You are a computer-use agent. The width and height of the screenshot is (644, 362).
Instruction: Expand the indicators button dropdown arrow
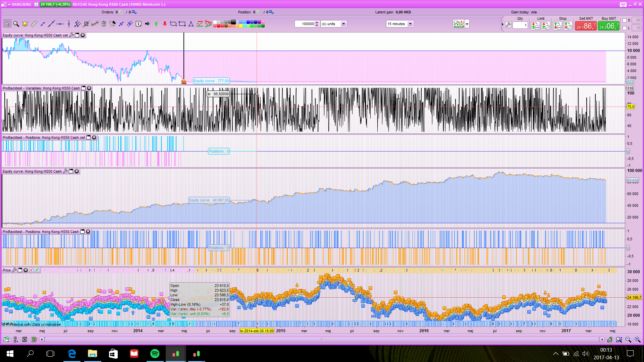pyautogui.click(x=467, y=24)
